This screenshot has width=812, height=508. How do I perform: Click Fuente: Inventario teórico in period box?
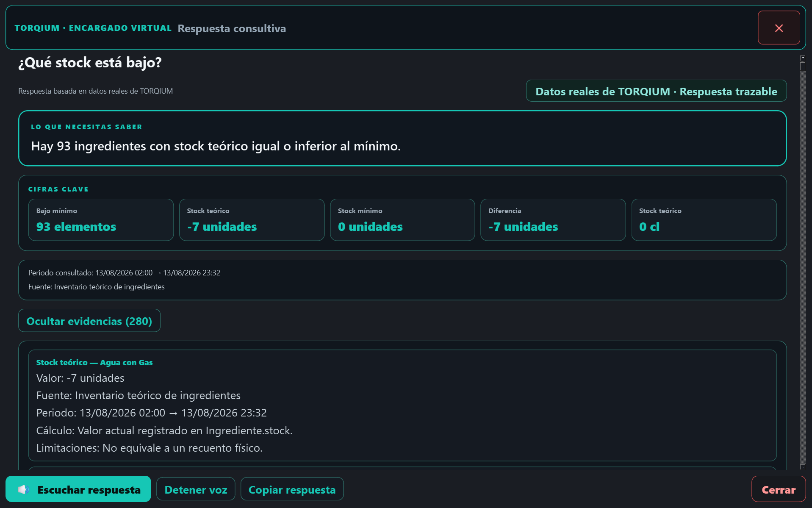click(97, 287)
